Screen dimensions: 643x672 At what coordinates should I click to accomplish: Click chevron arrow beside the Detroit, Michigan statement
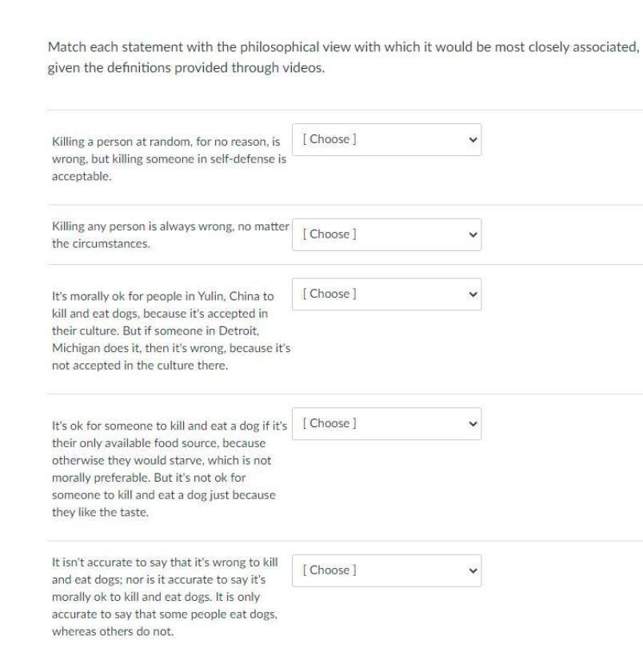pos(470,294)
